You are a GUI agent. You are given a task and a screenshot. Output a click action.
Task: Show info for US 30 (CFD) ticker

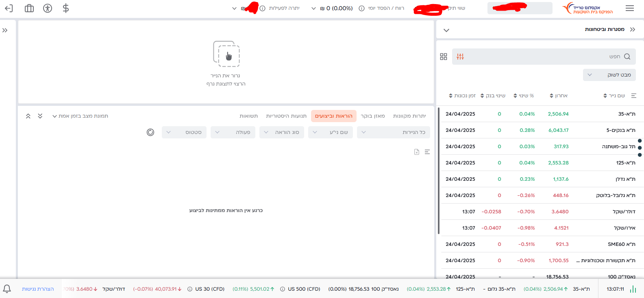click(x=190, y=289)
